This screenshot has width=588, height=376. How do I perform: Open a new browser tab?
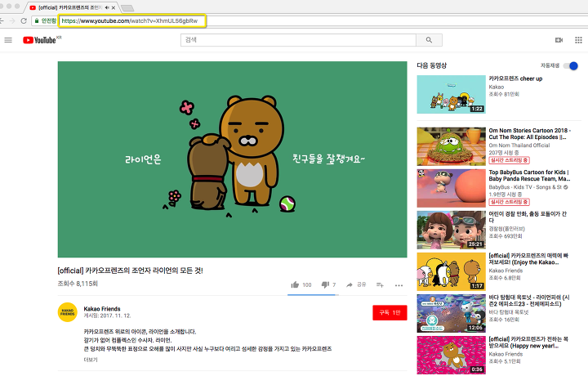point(127,7)
